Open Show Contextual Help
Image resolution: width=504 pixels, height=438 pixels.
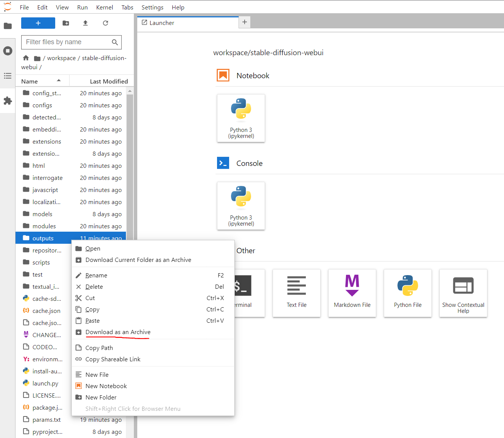click(x=463, y=293)
